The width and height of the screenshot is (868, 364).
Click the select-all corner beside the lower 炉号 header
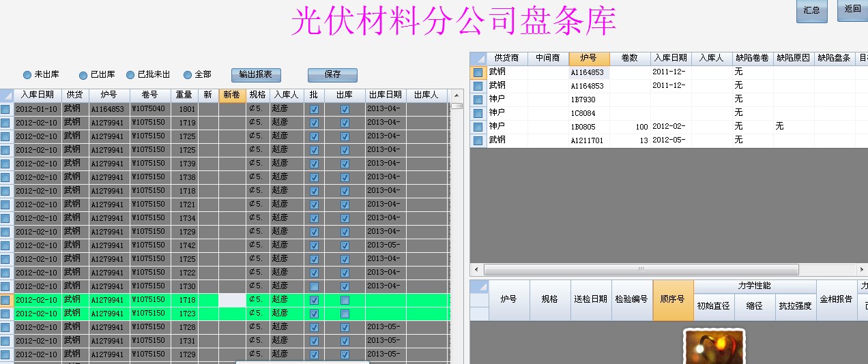(x=479, y=286)
